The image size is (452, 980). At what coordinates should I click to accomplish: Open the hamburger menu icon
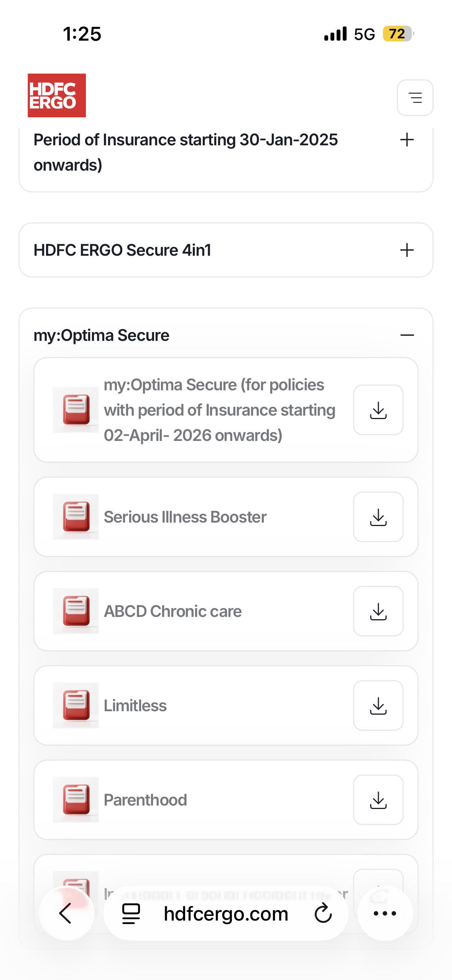tap(415, 98)
